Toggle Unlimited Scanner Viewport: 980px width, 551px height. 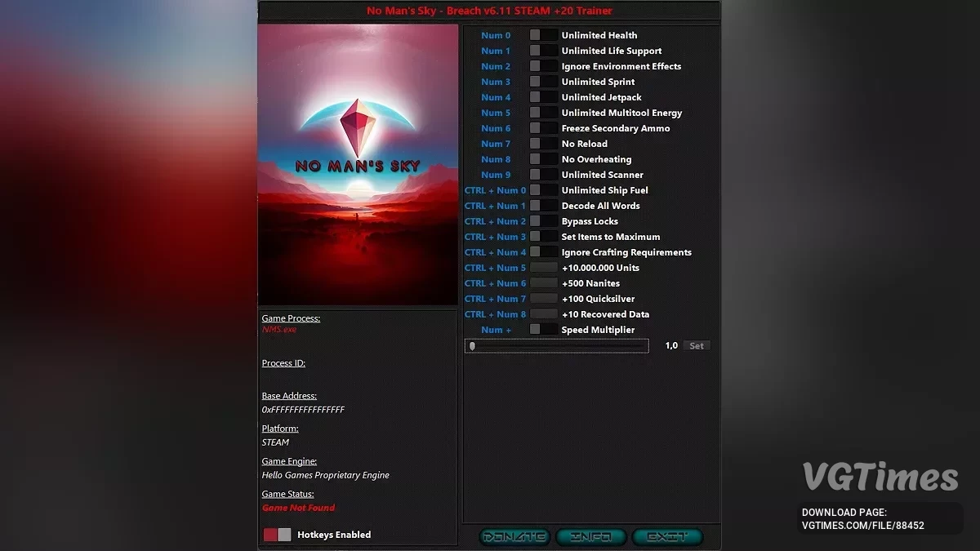coord(543,174)
